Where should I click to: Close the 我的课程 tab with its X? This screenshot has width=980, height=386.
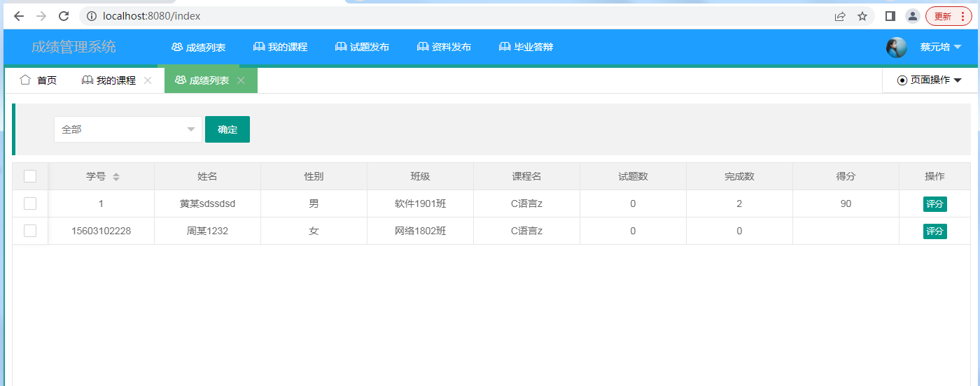148,80
